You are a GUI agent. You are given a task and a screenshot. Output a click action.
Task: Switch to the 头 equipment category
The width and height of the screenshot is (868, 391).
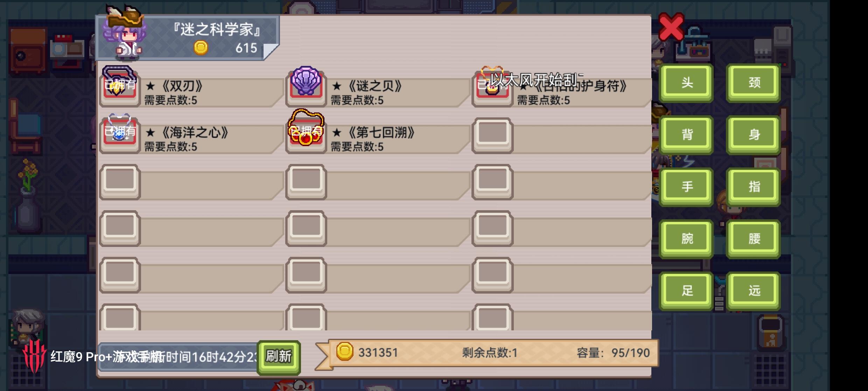[686, 83]
